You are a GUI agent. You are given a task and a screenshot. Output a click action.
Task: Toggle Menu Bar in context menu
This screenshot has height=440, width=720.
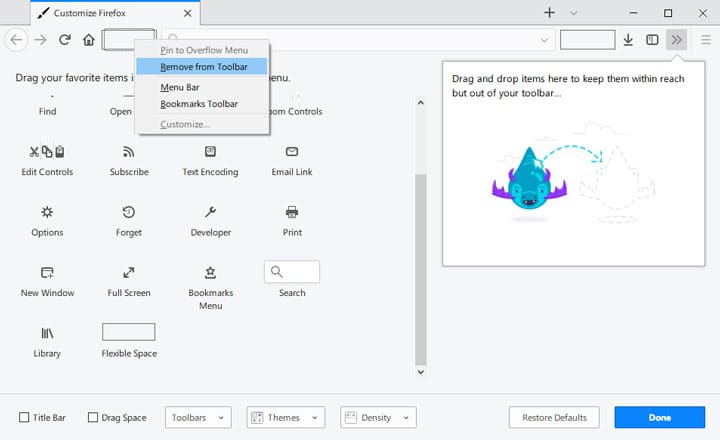tap(202, 87)
